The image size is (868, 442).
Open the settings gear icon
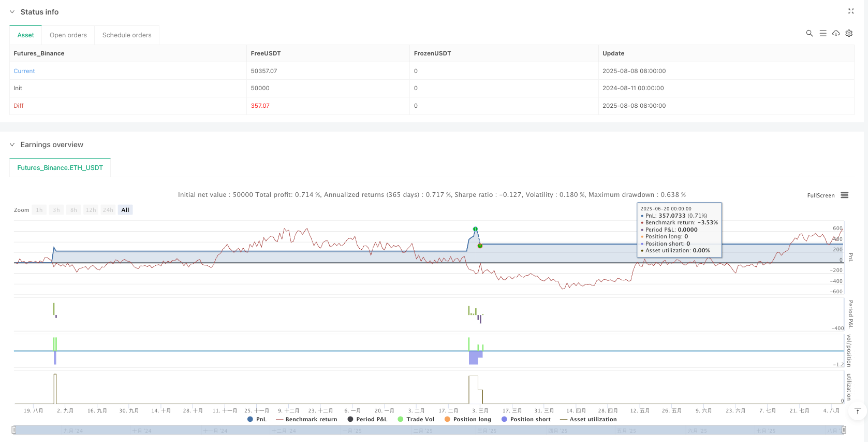(849, 33)
